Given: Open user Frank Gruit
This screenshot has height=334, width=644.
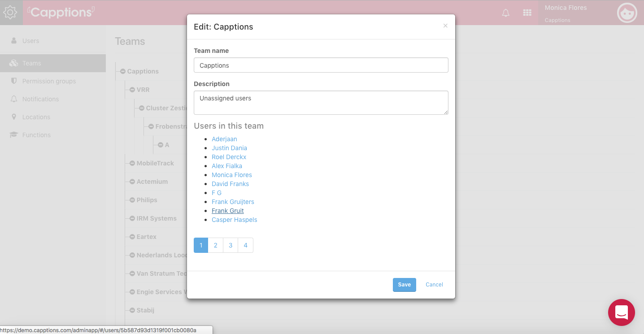Looking at the screenshot, I should (228, 211).
